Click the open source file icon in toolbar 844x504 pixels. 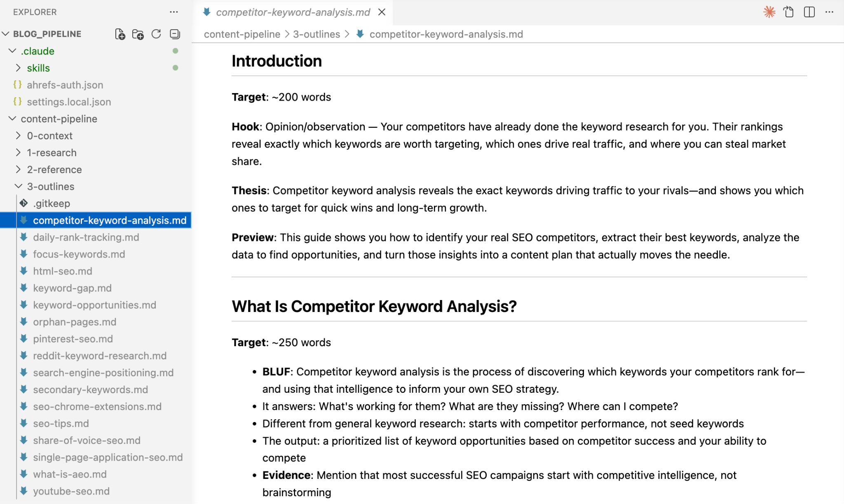pos(789,12)
